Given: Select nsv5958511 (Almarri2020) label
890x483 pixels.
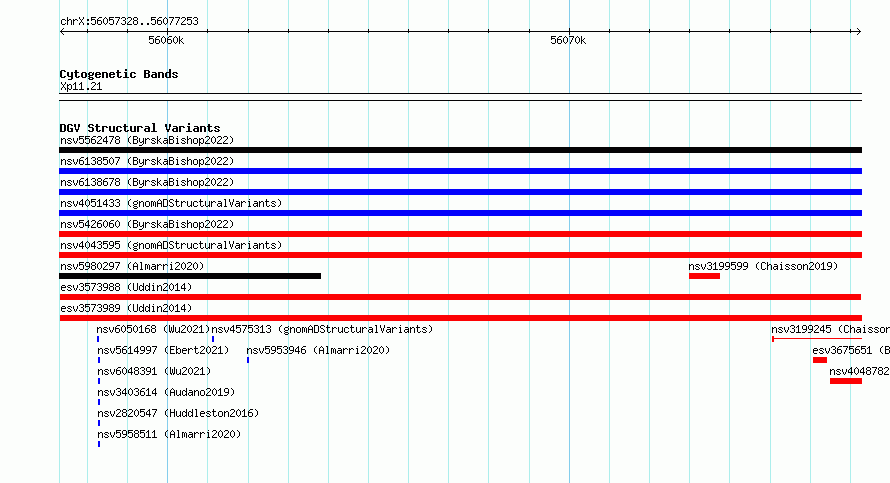Looking at the screenshot, I should click(169, 434).
